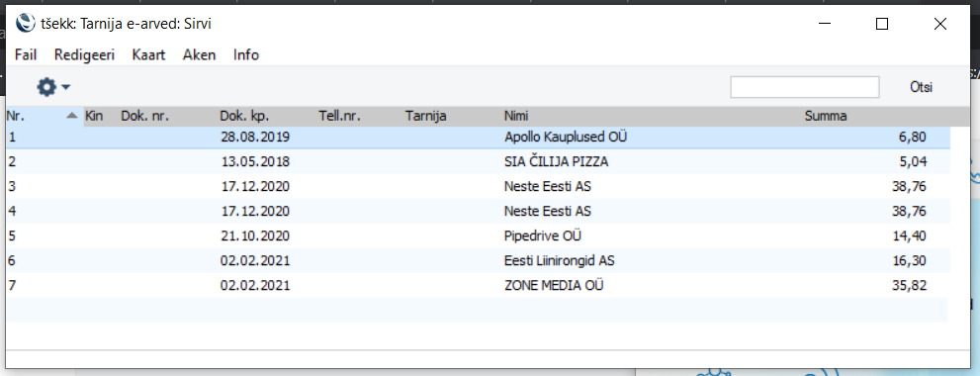The width and height of the screenshot is (980, 376).
Task: Click row number 6 cell
Action: coord(12,261)
